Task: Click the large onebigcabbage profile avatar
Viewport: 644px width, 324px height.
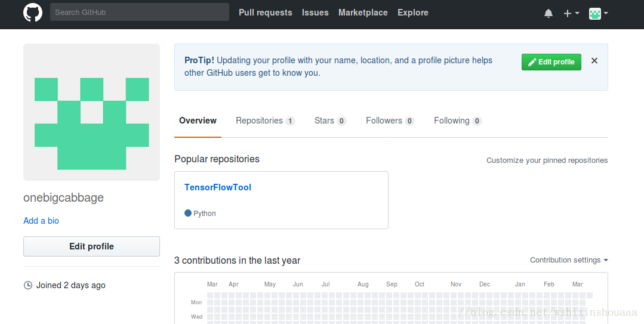Action: [x=91, y=112]
